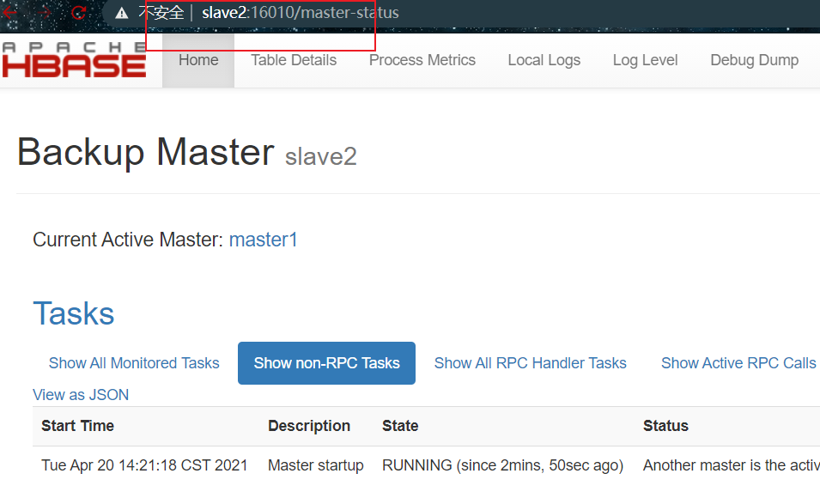820x504 pixels.
Task: Open the Log Level page
Action: [646, 60]
